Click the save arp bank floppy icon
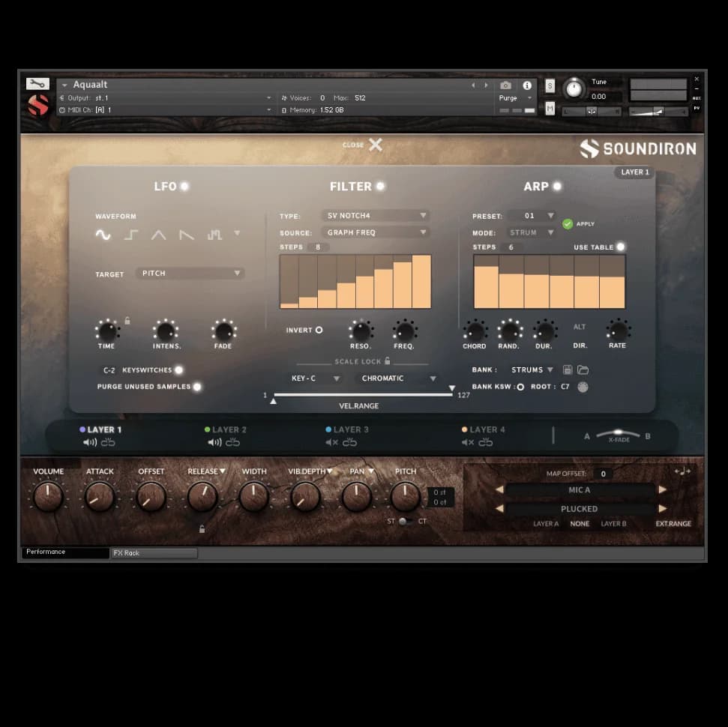The image size is (728, 727). tap(568, 370)
